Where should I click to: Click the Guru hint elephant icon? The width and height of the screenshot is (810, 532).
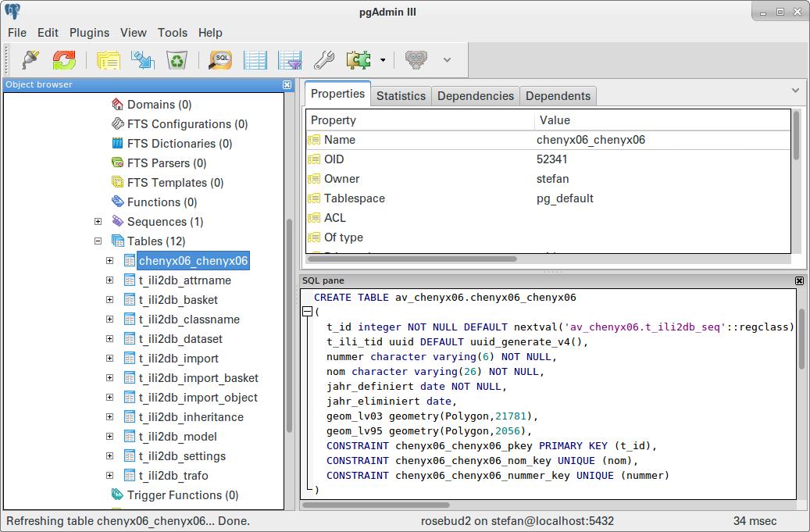pos(416,60)
